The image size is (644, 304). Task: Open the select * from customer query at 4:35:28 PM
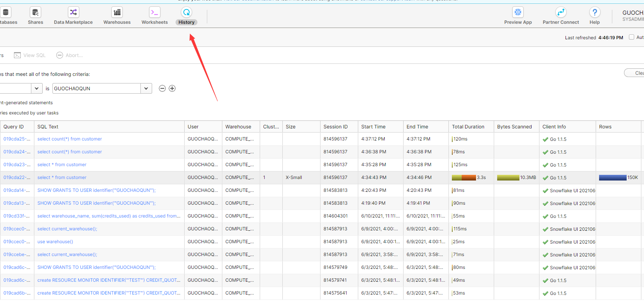click(62, 165)
